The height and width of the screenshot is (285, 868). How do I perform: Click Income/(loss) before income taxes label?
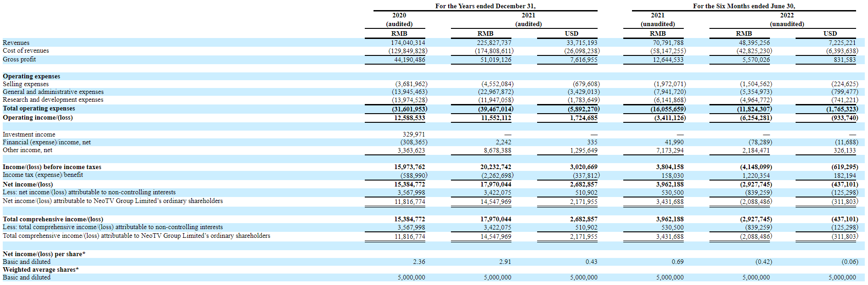tap(52, 167)
